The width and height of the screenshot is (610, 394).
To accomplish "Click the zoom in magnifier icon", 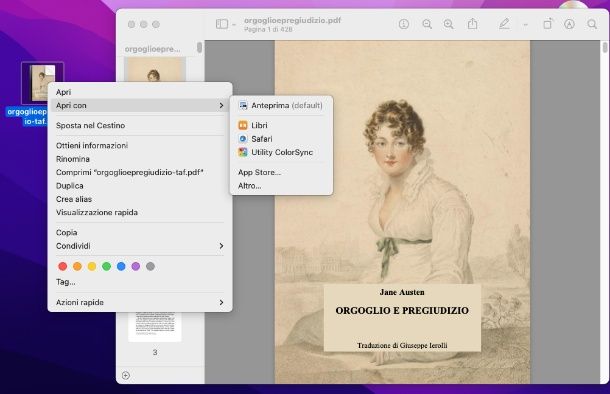I will point(449,24).
